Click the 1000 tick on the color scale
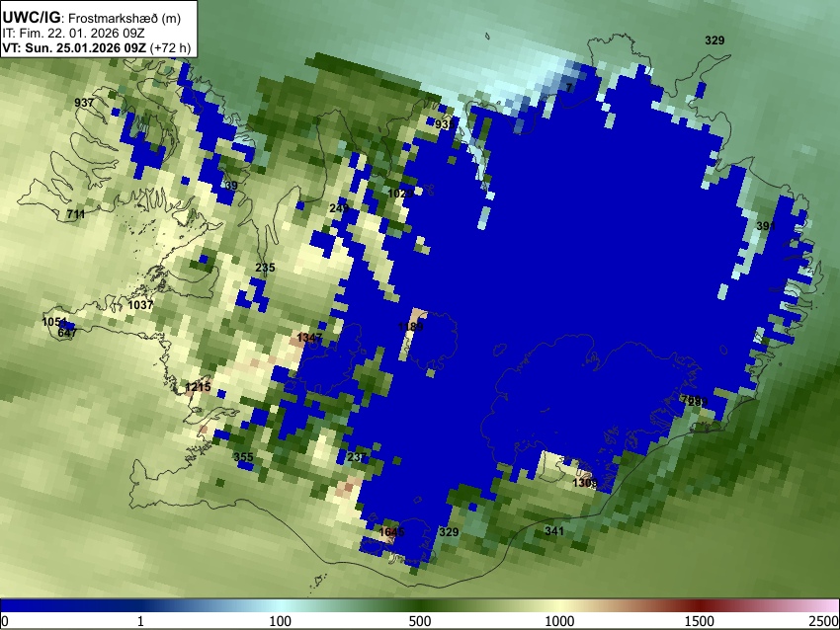840x630 pixels. coord(559,621)
